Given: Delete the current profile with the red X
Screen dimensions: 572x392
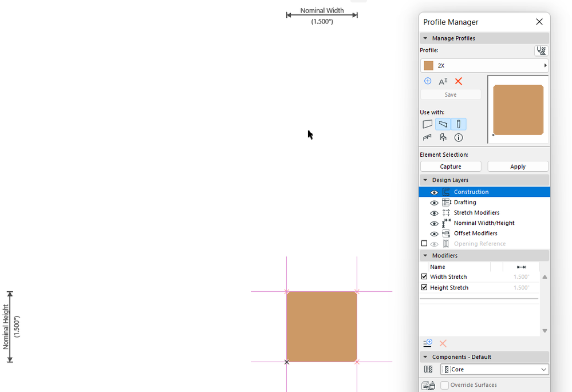Looking at the screenshot, I should [x=458, y=81].
